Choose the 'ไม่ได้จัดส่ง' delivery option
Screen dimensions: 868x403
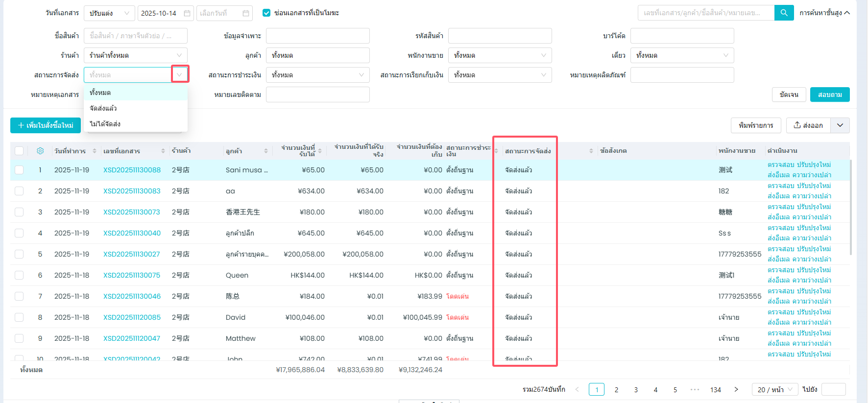coord(105,124)
